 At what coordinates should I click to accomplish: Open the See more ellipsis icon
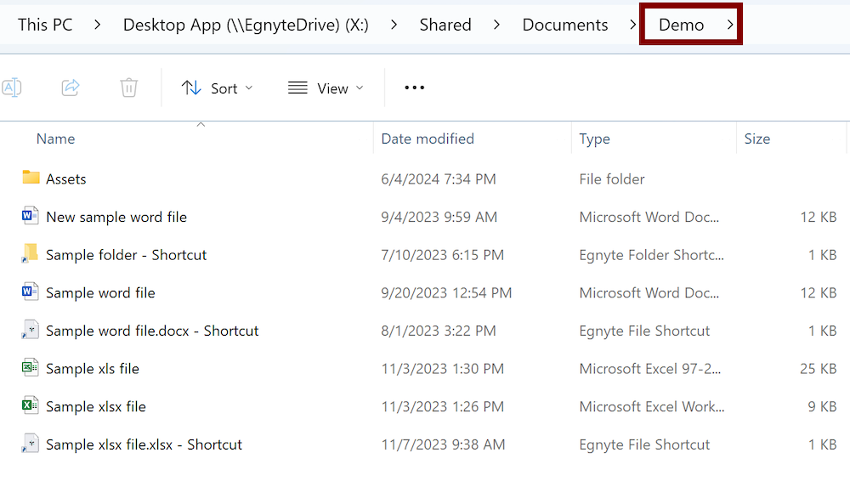(414, 88)
